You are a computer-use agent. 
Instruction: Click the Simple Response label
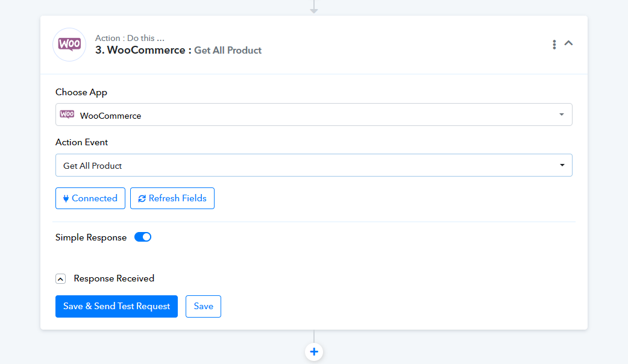[x=91, y=237]
